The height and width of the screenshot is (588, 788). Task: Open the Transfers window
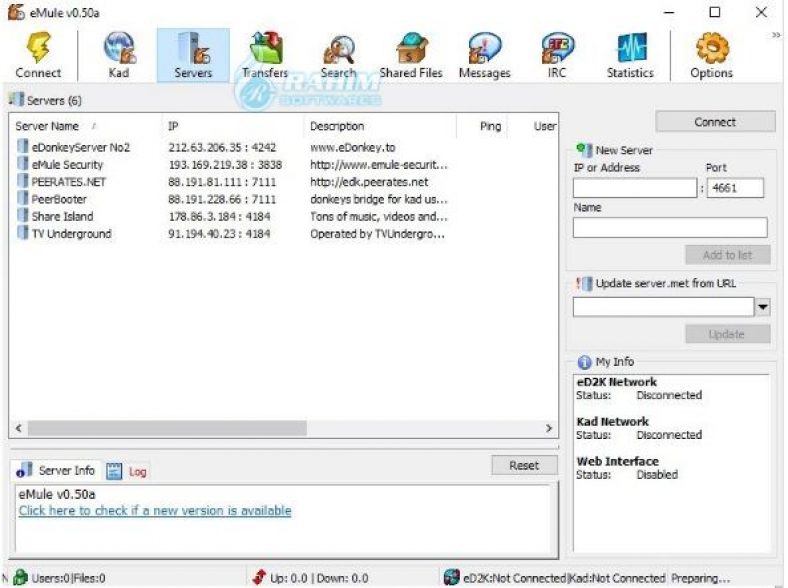265,55
